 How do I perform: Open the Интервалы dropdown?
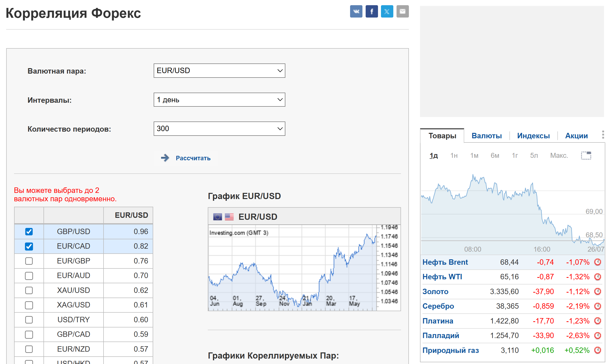click(x=219, y=100)
